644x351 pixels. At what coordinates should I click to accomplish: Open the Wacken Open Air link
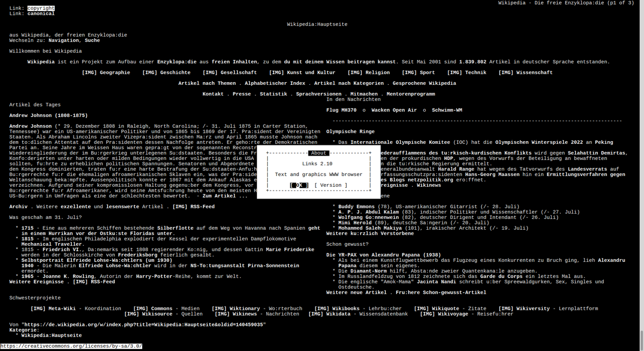[394, 110]
